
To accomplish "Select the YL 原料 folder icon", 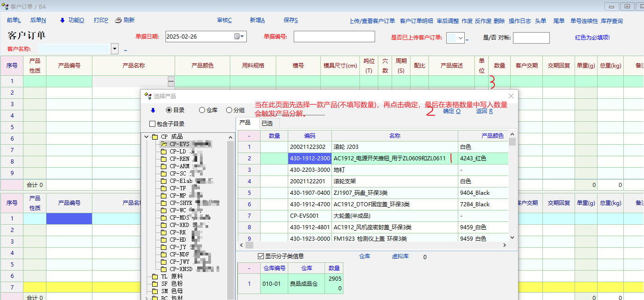I will tap(154, 277).
